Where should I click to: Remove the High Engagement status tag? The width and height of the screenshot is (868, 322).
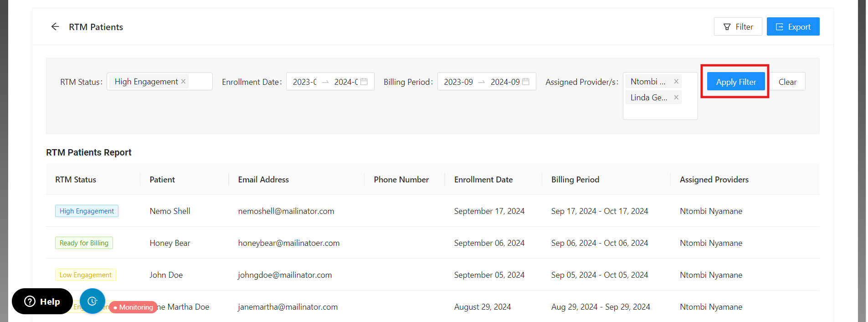183,82
